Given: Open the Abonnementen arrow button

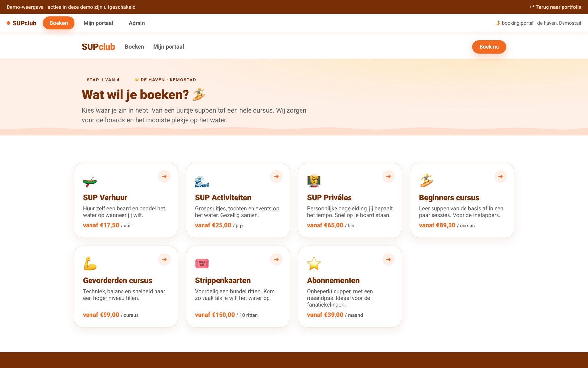Looking at the screenshot, I should point(388,260).
